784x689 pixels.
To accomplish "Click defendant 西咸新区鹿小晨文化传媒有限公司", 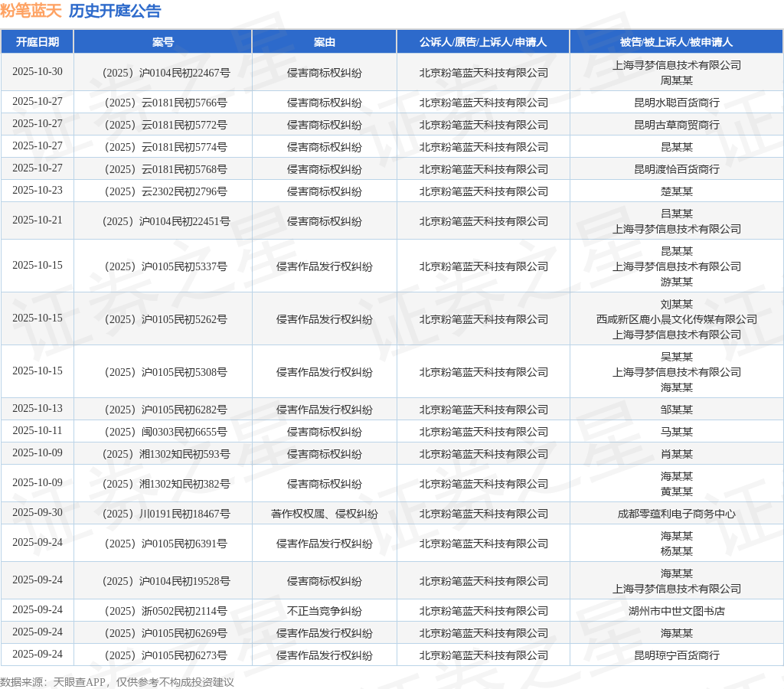I will 677,319.
